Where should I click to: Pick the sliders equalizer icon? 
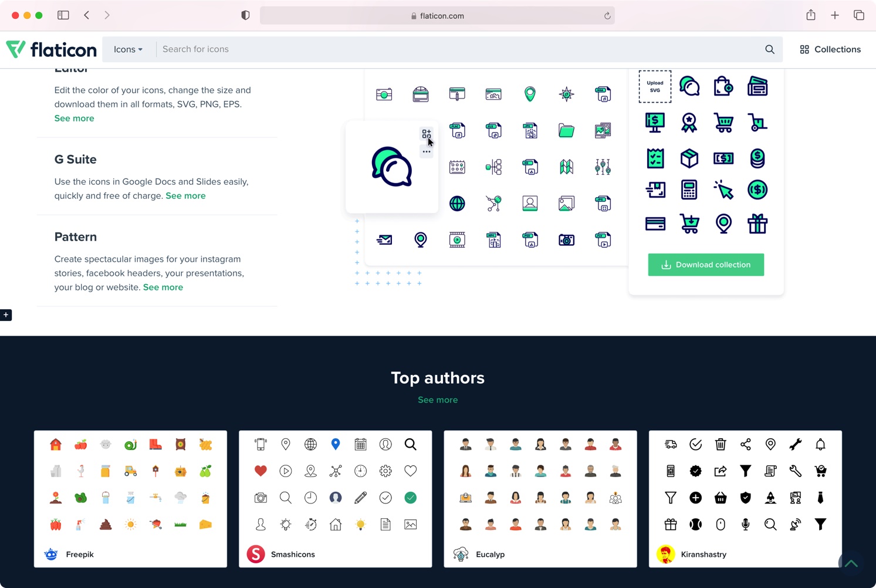click(603, 167)
